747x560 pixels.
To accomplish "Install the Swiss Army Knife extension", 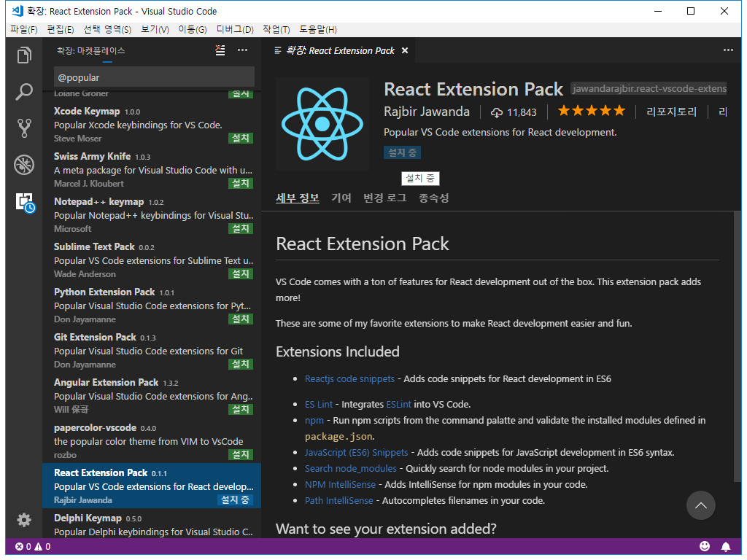I will [241, 183].
